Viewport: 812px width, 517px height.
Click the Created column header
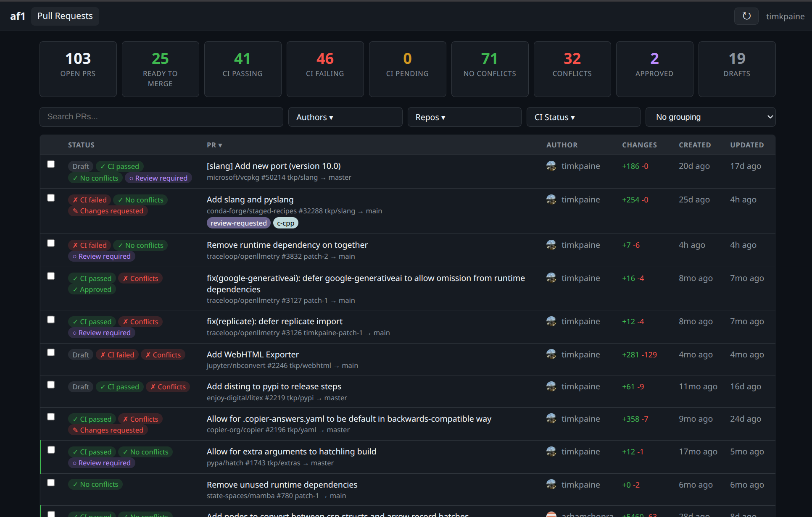coord(695,145)
